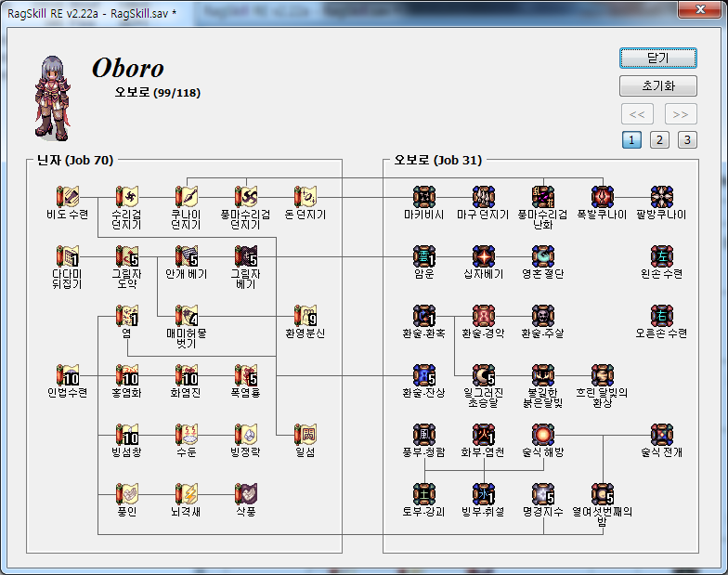Click the 일섬 skill icon
This screenshot has height=575, width=728.
(305, 434)
